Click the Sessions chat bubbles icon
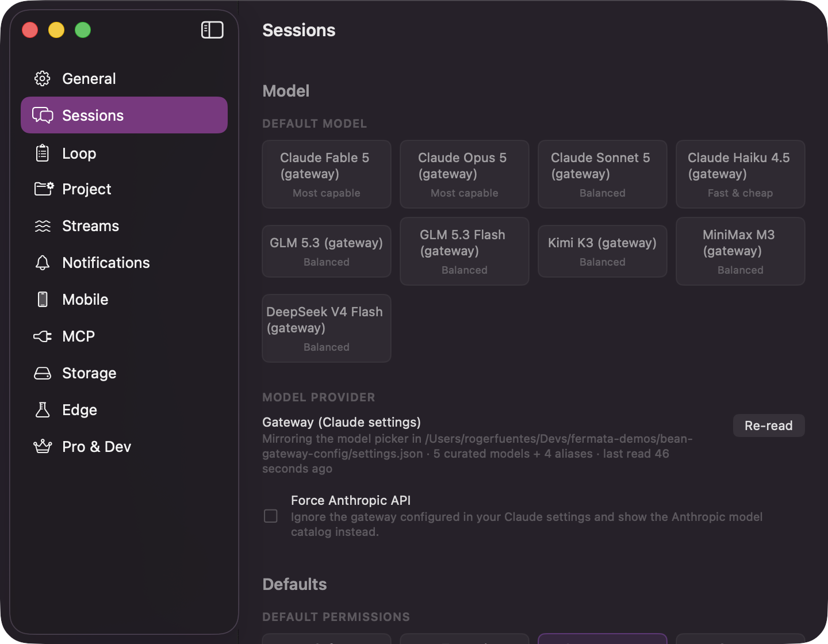828x644 pixels. click(43, 116)
